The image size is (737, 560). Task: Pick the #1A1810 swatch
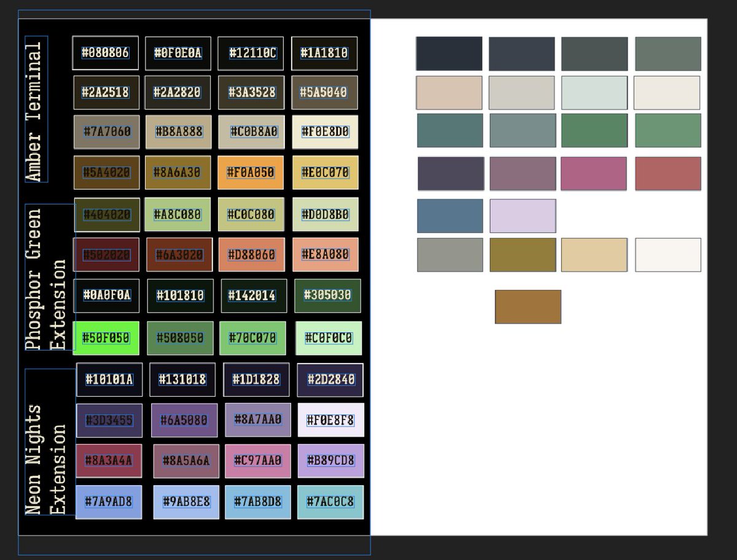[324, 53]
